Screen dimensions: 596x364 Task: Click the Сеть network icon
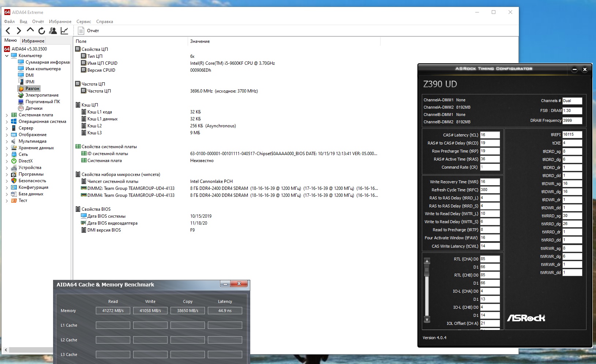click(14, 154)
